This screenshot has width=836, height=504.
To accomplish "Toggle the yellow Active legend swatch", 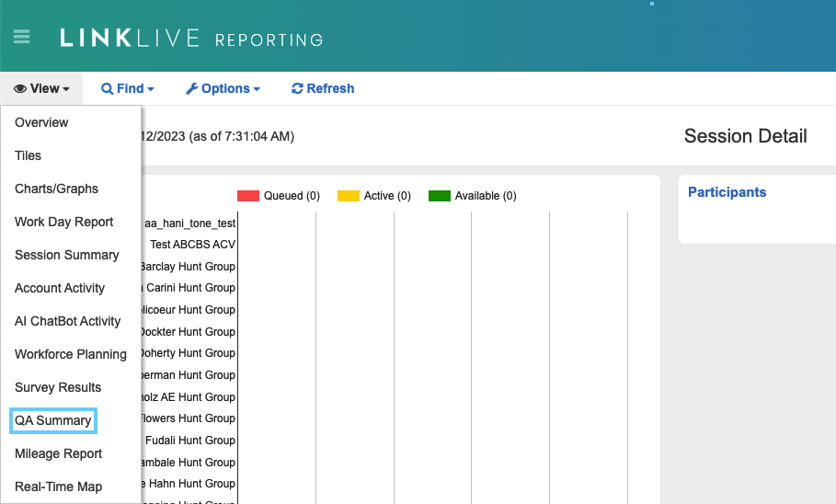I will point(349,196).
